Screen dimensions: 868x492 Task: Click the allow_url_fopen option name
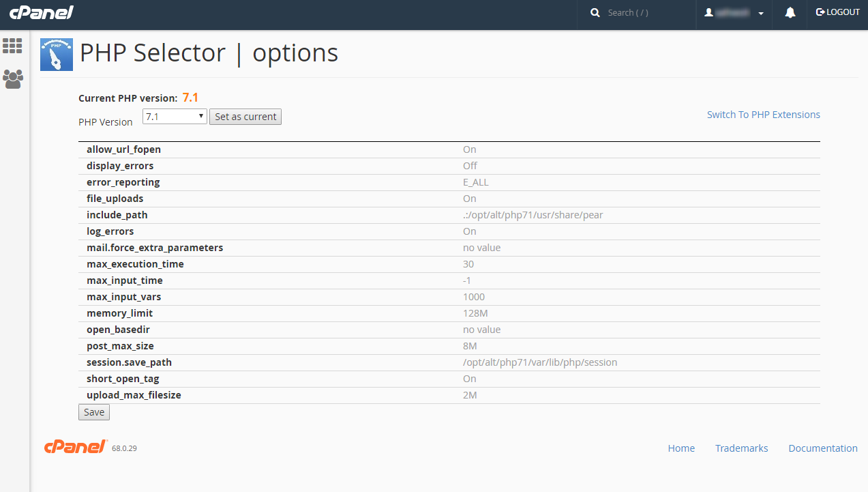pyautogui.click(x=123, y=149)
